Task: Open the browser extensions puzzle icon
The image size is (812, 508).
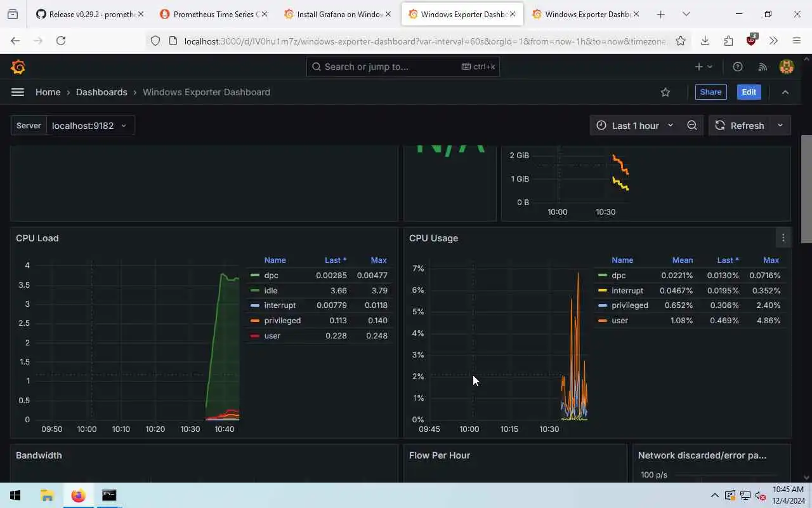Action: (728, 41)
